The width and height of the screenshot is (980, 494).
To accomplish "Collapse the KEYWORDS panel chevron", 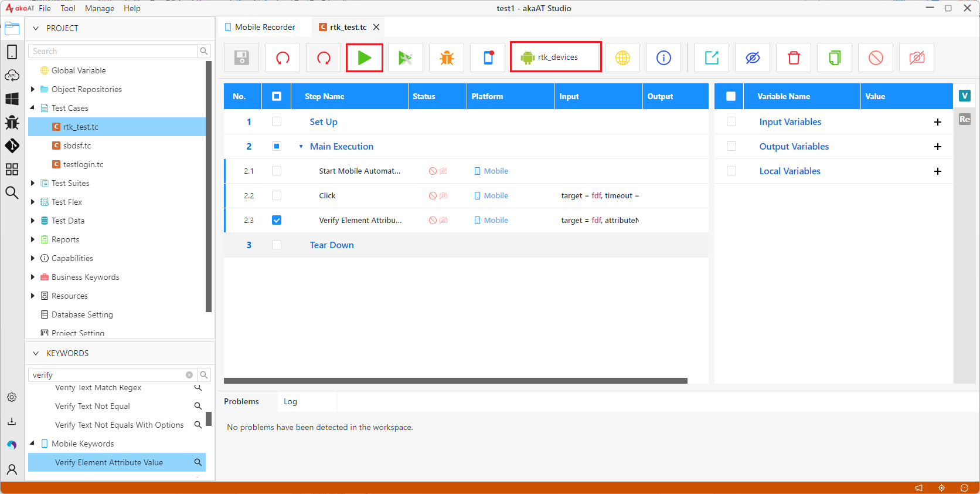I will tap(36, 353).
